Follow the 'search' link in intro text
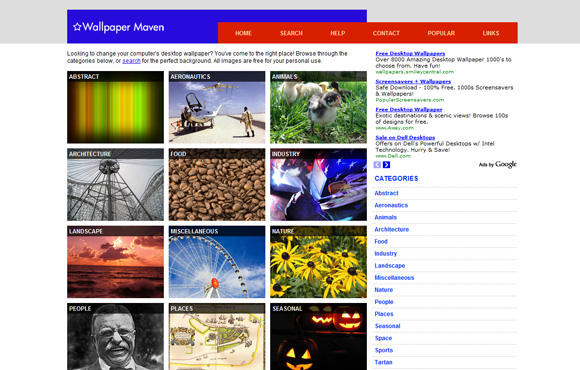Image resolution: width=580 pixels, height=370 pixels. pos(131,61)
